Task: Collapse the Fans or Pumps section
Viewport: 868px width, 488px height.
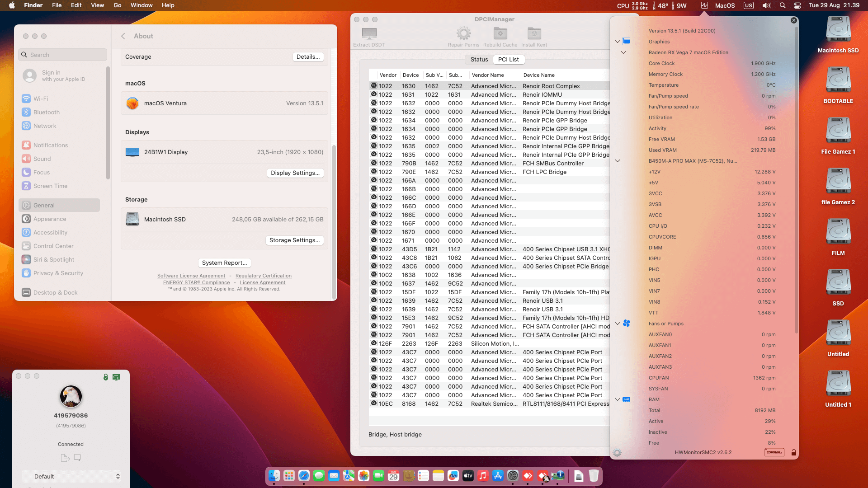Action: pyautogui.click(x=618, y=324)
